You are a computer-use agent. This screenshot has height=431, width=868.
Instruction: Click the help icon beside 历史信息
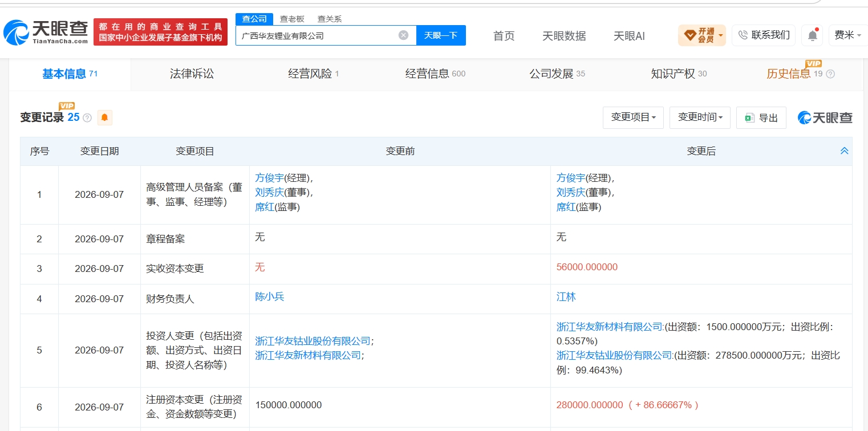pos(830,74)
